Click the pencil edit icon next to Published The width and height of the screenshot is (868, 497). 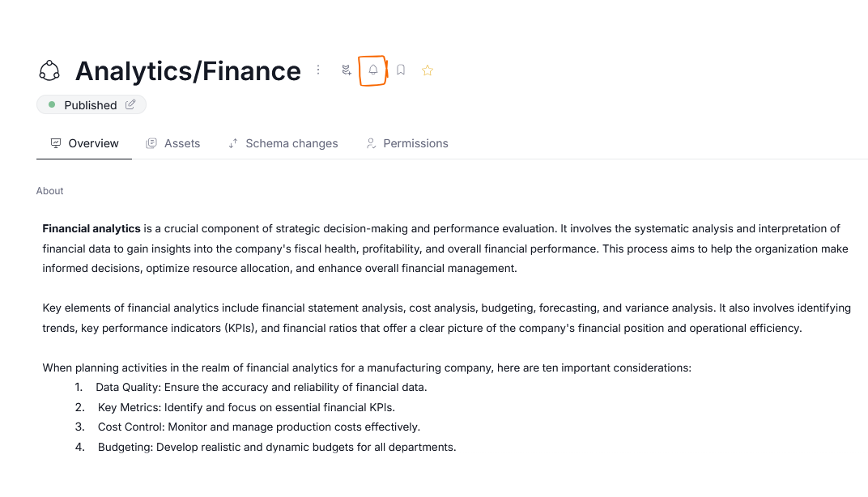[x=130, y=104]
